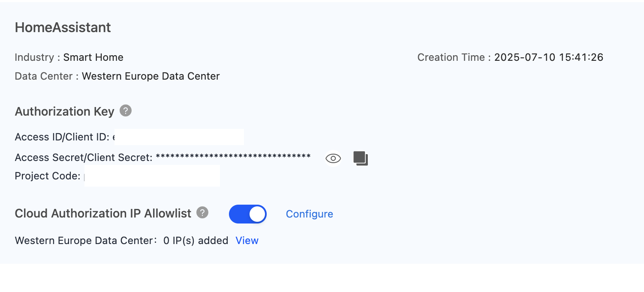Screen dimensions: 644x292
Task: Select the HomeAssistant project title
Action: pyautogui.click(x=63, y=27)
